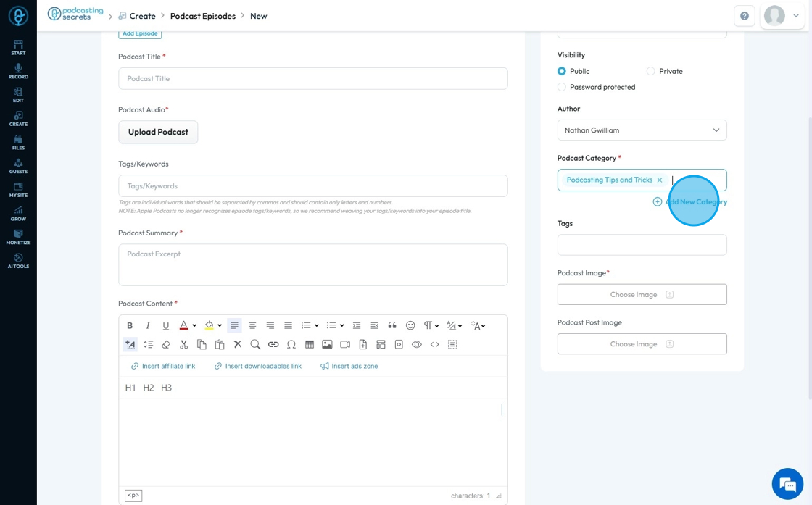Viewport: 812px width, 505px height.
Task: Open the FILES sidebar section
Action: [x=18, y=142]
